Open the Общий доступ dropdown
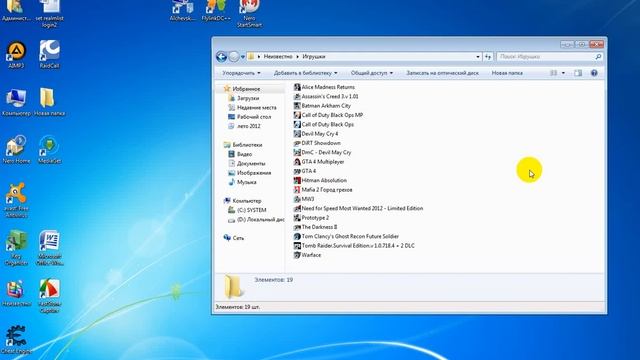 click(x=371, y=73)
